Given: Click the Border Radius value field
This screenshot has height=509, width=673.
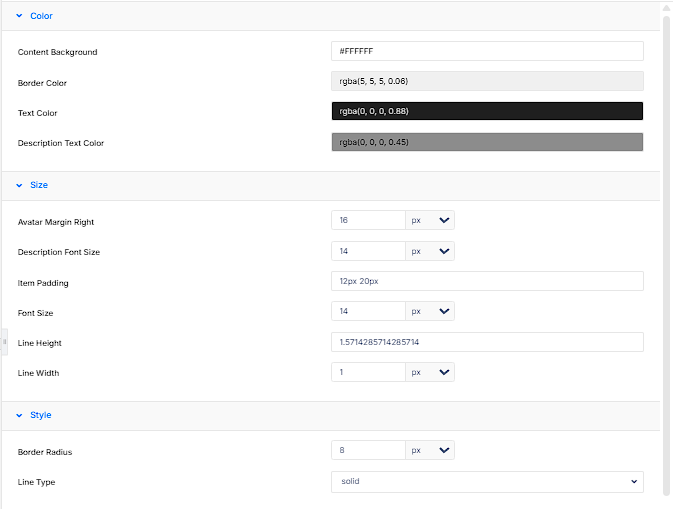Looking at the screenshot, I should (x=368, y=450).
